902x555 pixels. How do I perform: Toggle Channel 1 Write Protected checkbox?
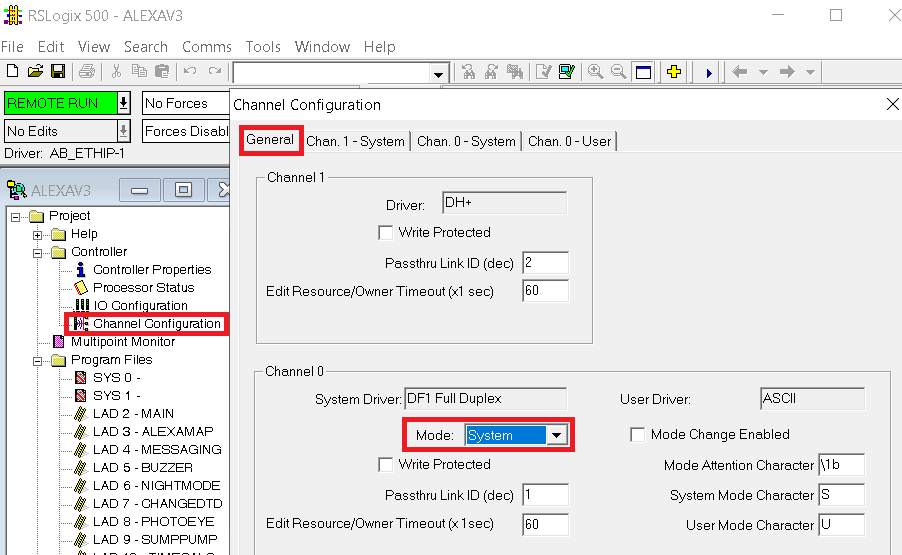click(x=385, y=232)
